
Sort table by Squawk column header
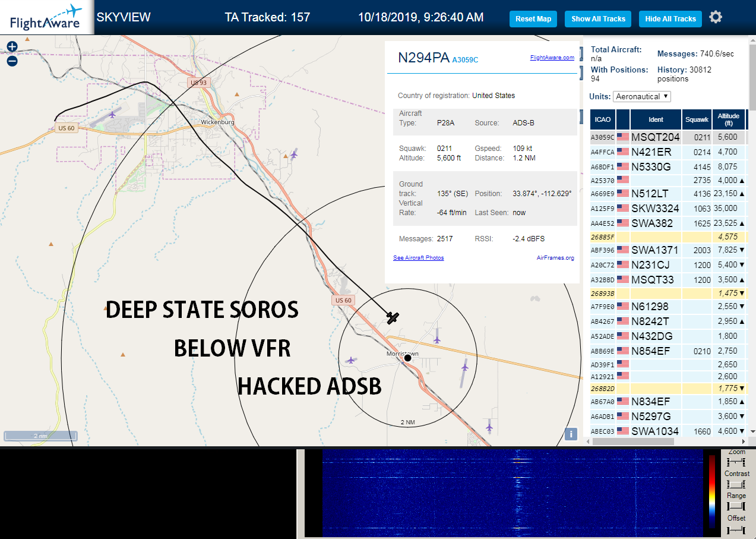tap(697, 119)
